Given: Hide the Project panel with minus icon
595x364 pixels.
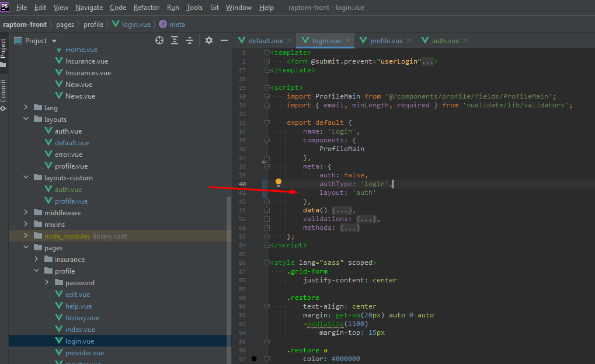Looking at the screenshot, I should point(224,40).
